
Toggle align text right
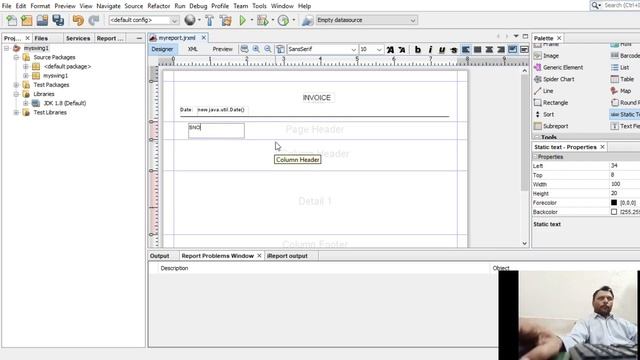point(501,50)
